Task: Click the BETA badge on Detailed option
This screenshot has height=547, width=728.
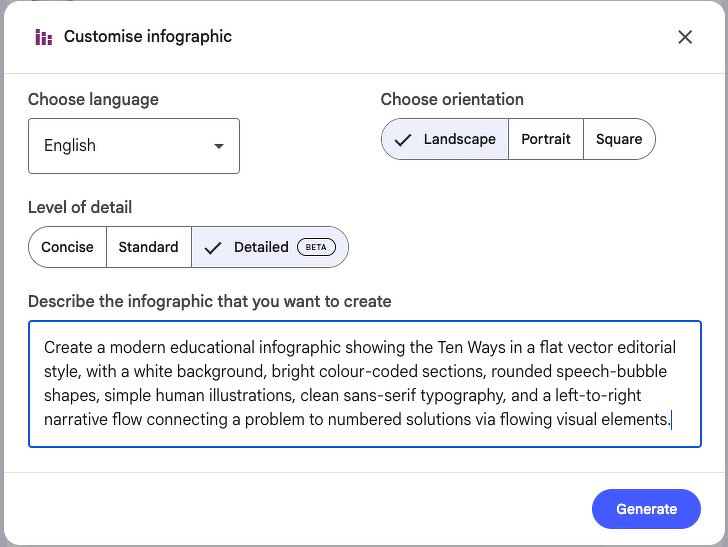Action: [316, 247]
